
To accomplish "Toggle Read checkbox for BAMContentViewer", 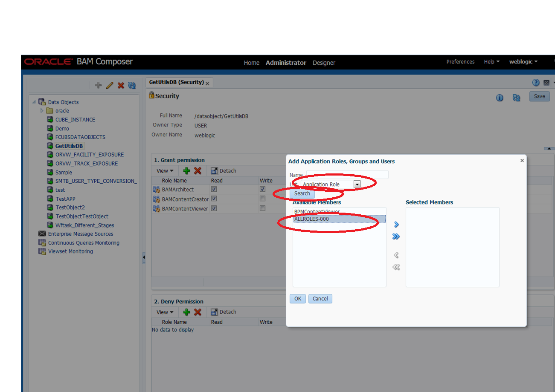I will [214, 208].
